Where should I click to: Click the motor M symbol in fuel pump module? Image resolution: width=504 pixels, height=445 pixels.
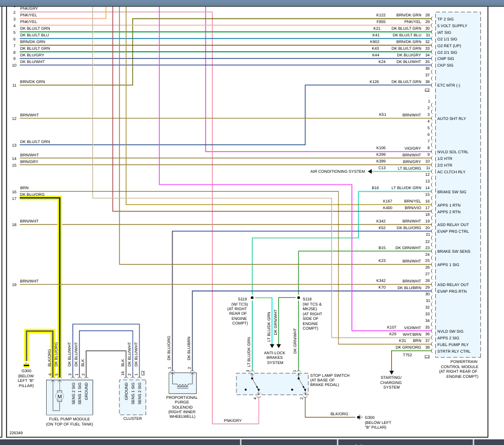click(x=59, y=396)
